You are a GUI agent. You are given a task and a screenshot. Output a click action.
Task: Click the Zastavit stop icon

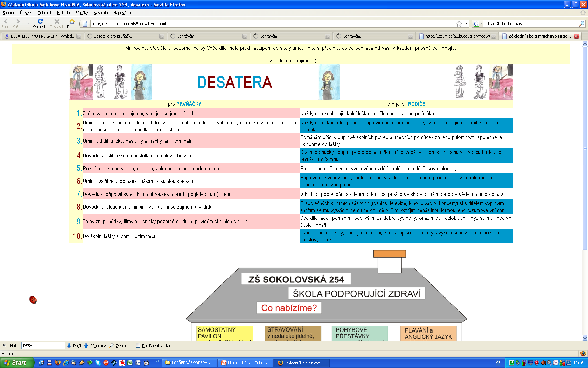click(57, 23)
